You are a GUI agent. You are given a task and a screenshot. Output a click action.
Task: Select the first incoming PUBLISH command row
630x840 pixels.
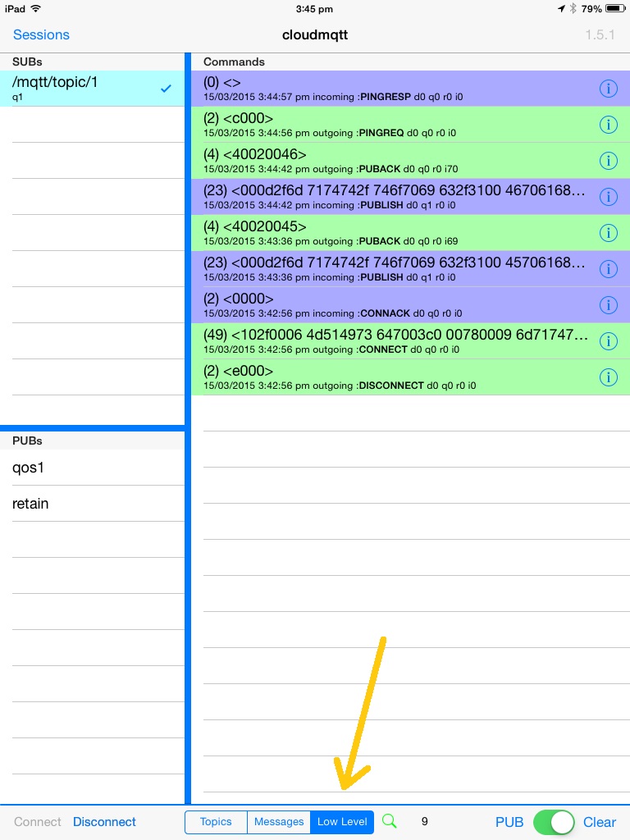pyautogui.click(x=394, y=197)
